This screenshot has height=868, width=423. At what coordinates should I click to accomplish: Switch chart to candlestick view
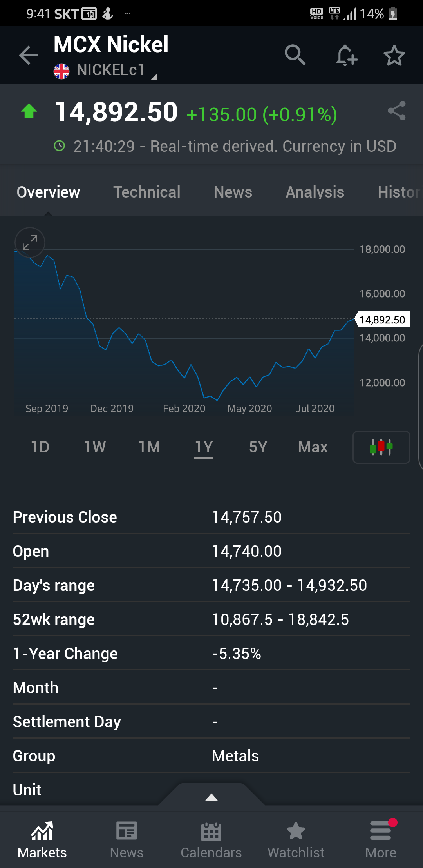point(381,447)
